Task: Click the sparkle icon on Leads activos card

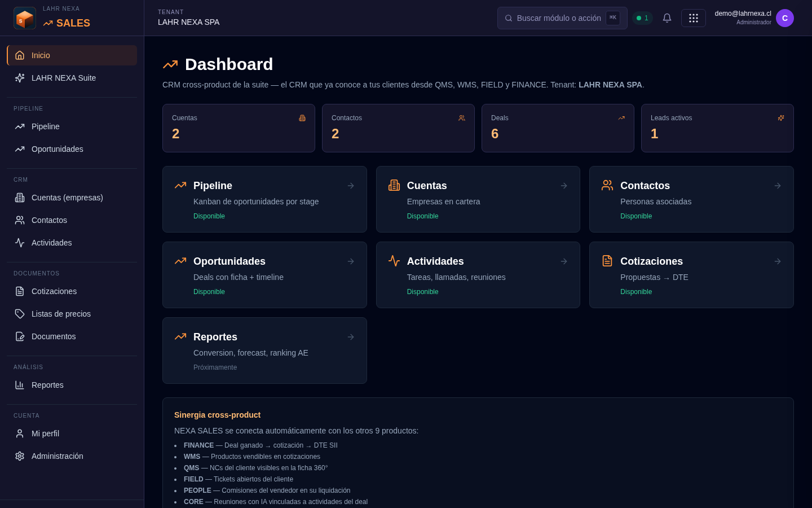Action: tap(781, 118)
